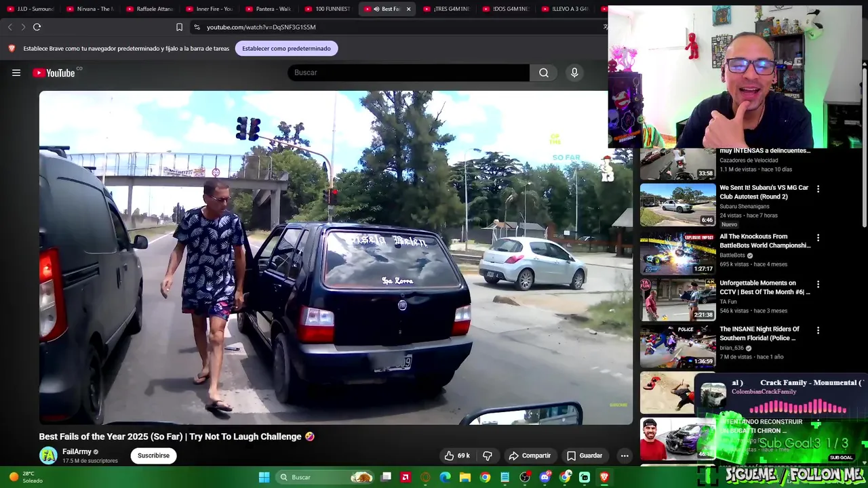This screenshot has width=868, height=488.
Task: Open the YouTube hamburger guide menu
Action: click(x=16, y=73)
